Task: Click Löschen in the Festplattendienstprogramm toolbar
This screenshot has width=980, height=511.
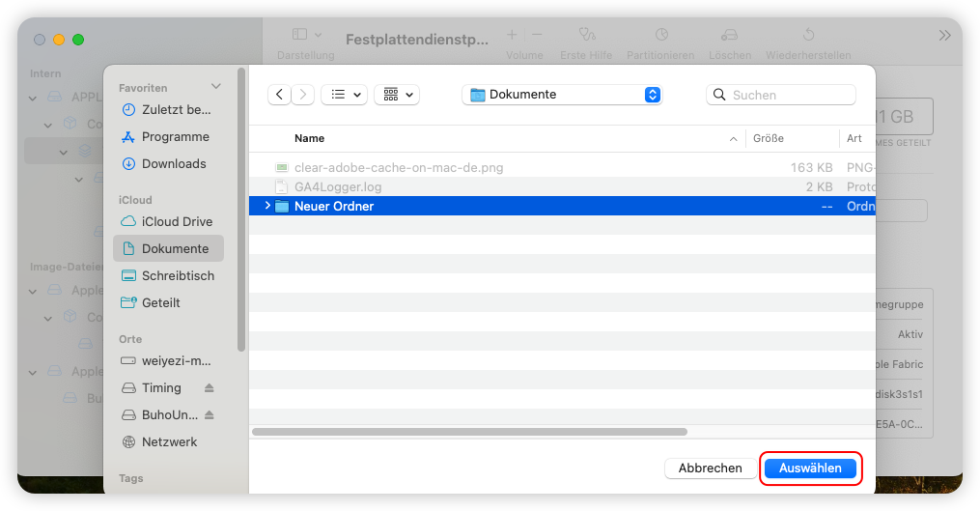Action: (x=730, y=43)
